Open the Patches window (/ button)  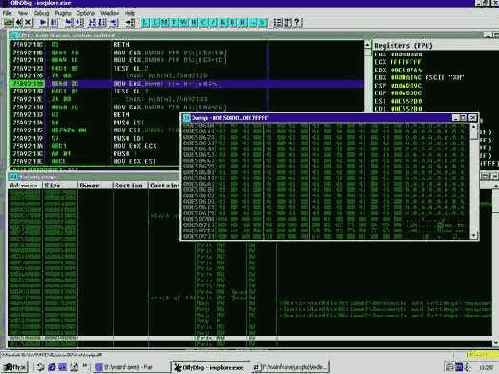pos(214,23)
